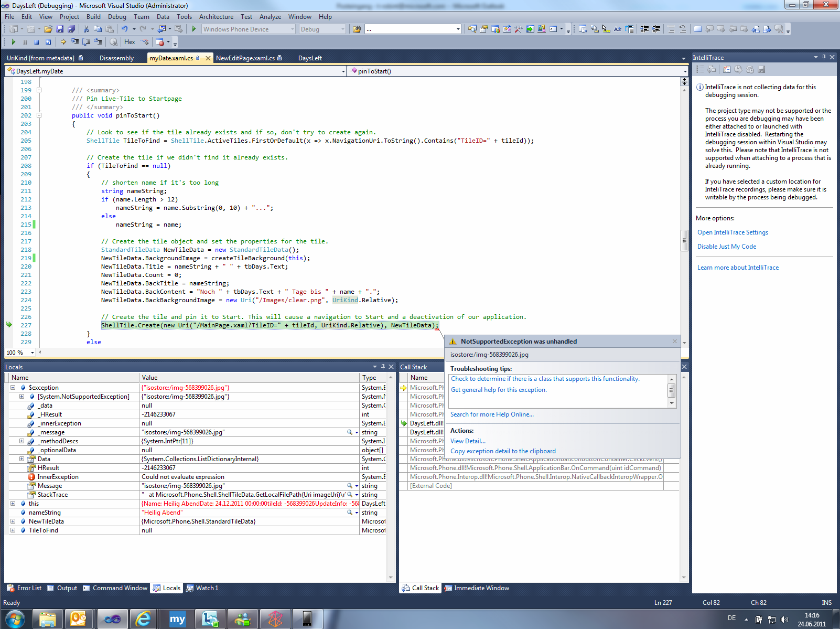
Task: Expand the NewTileData local variable
Action: coord(13,521)
